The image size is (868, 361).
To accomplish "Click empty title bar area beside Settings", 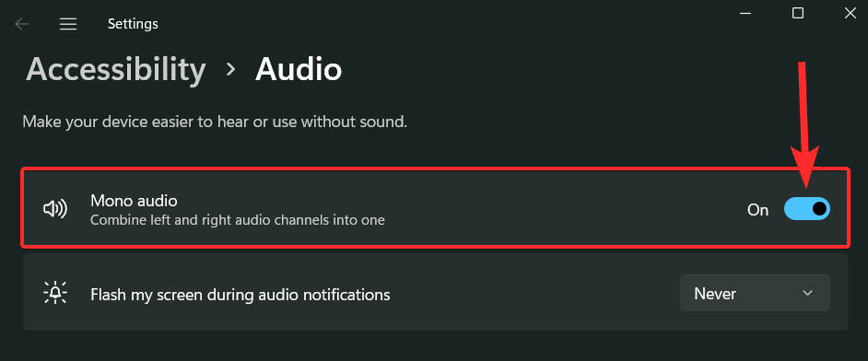I will 443,22.
